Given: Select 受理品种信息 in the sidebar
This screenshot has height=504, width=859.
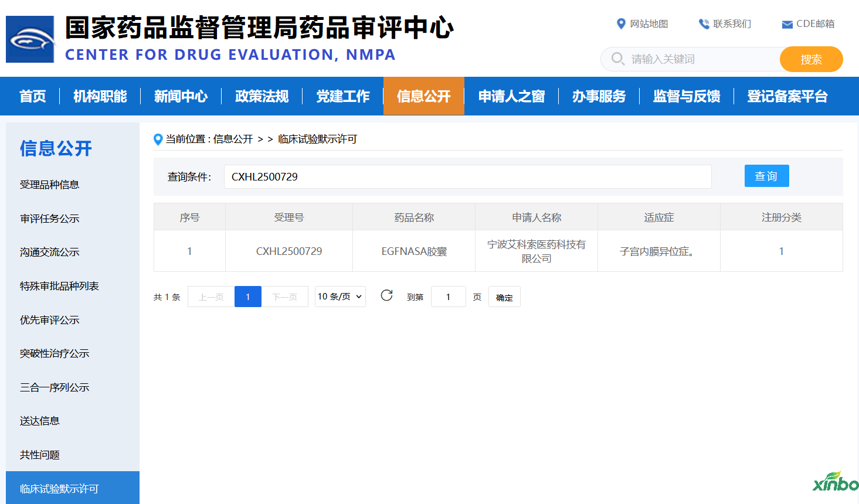Looking at the screenshot, I should click(49, 185).
